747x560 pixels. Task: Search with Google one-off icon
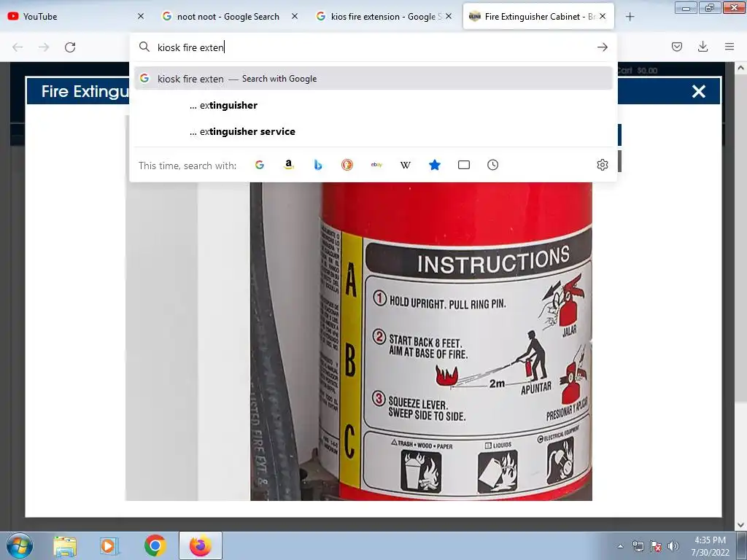[x=259, y=165]
